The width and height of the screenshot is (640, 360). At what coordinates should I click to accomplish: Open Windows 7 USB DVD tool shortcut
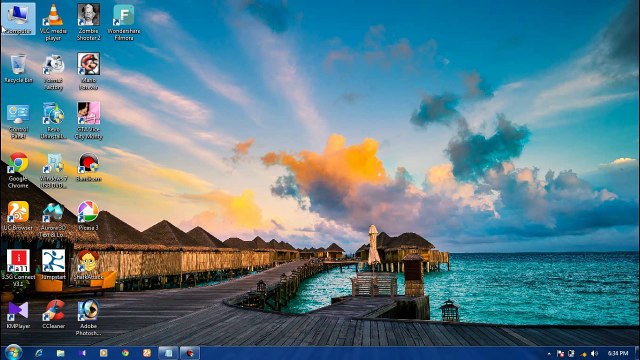(53, 171)
